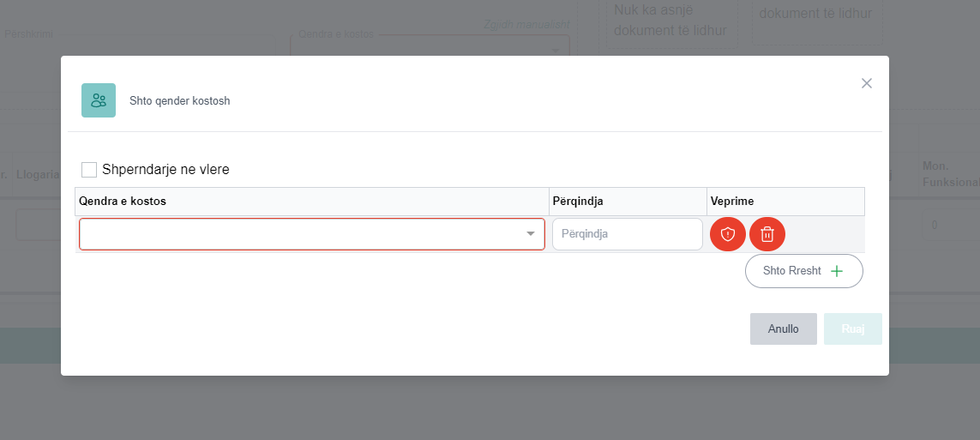Open the Qendra e kostos dropdown in the table row
The width and height of the screenshot is (980, 440).
coord(312,234)
